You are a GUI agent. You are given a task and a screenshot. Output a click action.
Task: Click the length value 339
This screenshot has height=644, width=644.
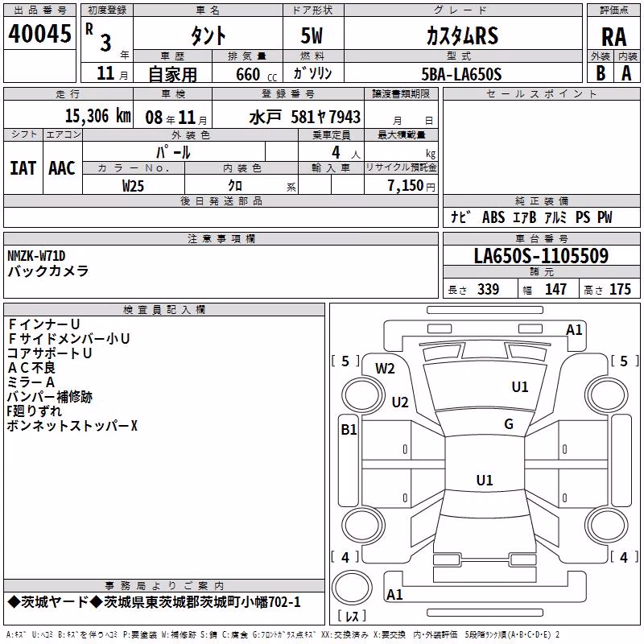click(488, 289)
